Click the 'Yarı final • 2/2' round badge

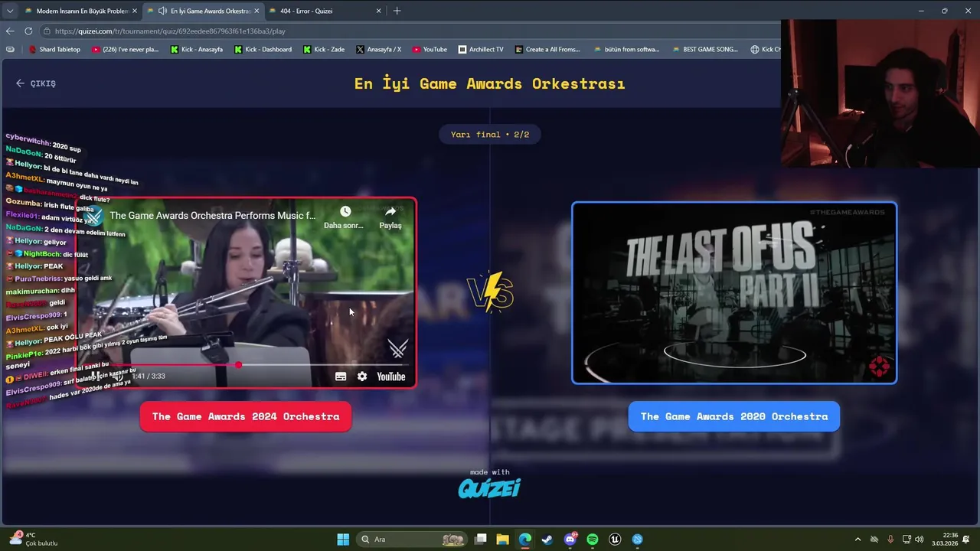(490, 135)
